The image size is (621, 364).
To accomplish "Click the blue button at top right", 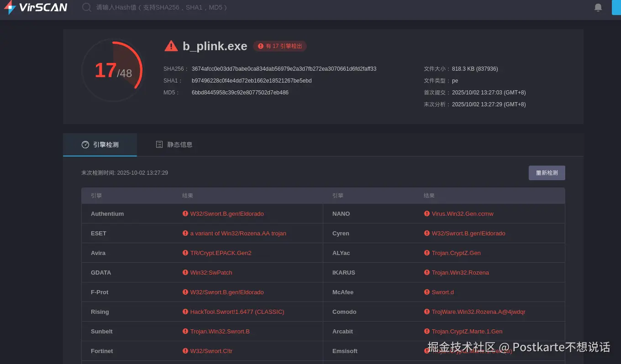I will click(x=616, y=7).
